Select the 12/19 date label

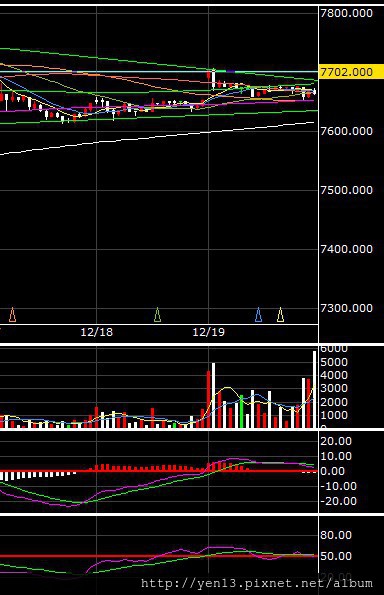point(208,332)
